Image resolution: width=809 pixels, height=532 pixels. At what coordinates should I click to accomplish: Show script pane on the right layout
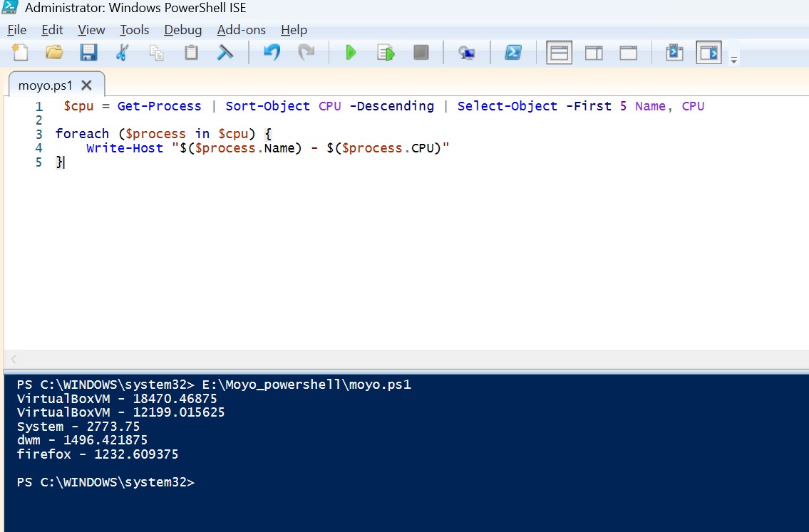click(x=594, y=53)
